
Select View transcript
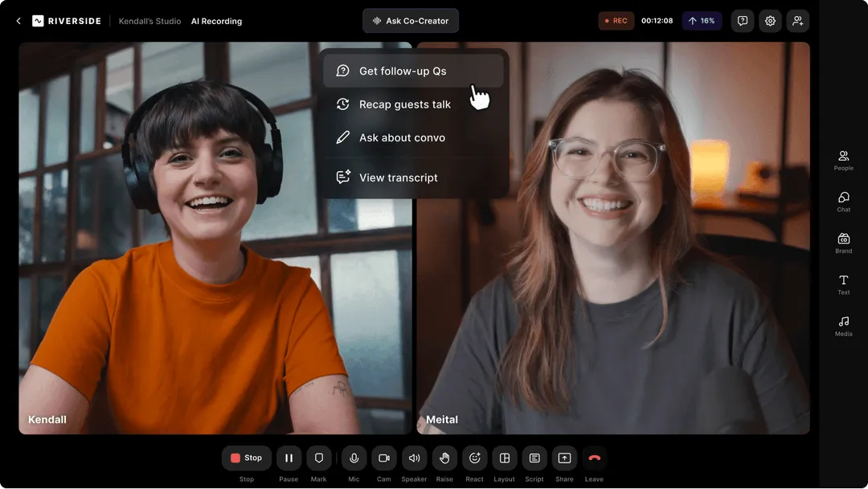coord(413,177)
